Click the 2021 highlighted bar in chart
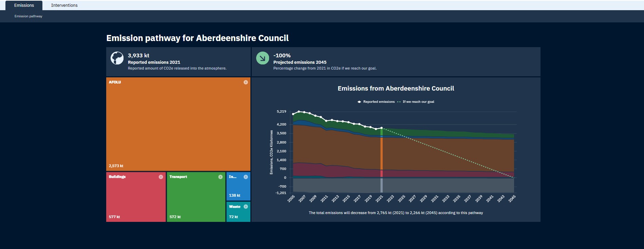The image size is (644, 249). click(x=381, y=160)
